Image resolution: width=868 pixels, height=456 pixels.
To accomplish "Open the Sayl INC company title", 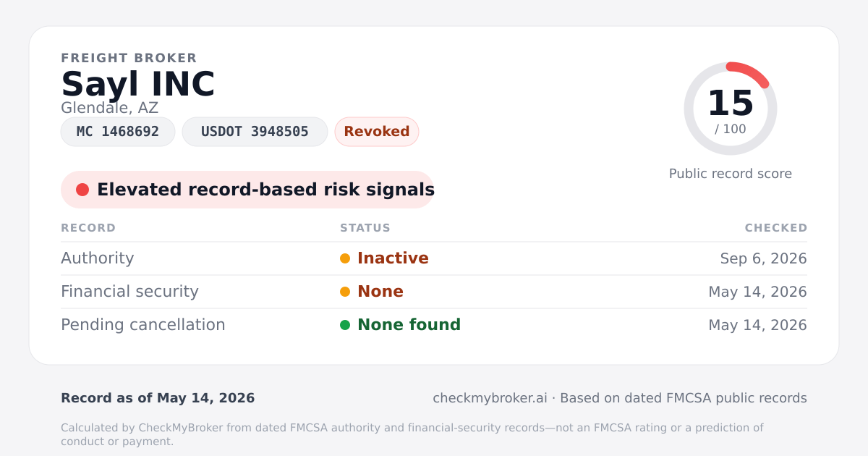I will coord(138,84).
